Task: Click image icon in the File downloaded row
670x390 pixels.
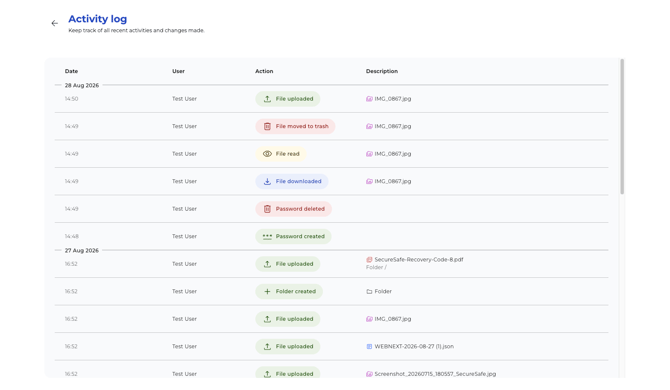Action: coord(369,182)
